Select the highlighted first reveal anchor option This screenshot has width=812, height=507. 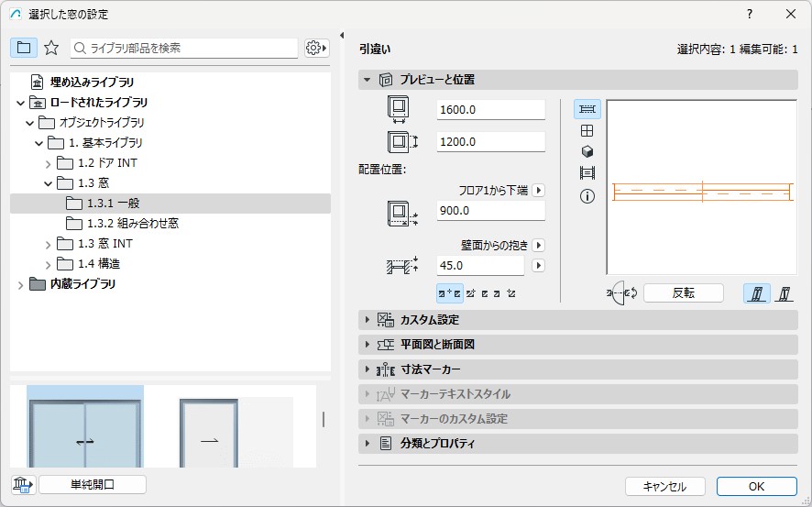(450, 293)
